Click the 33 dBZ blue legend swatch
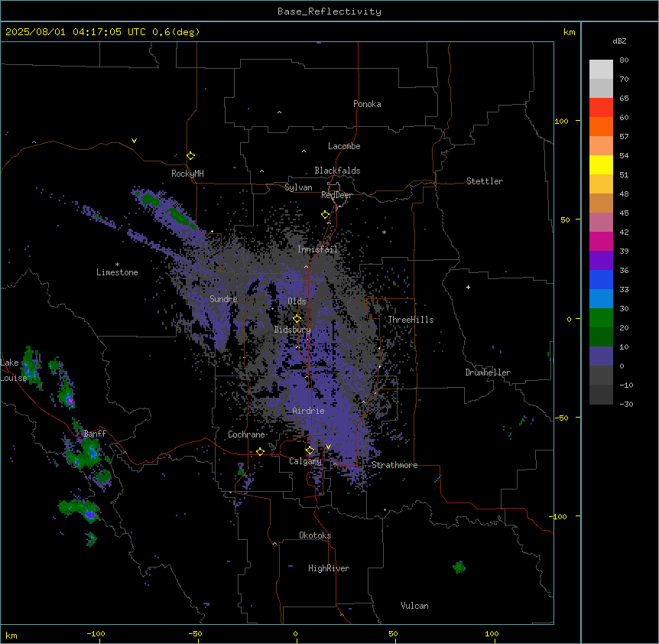The image size is (659, 644). 601,298
